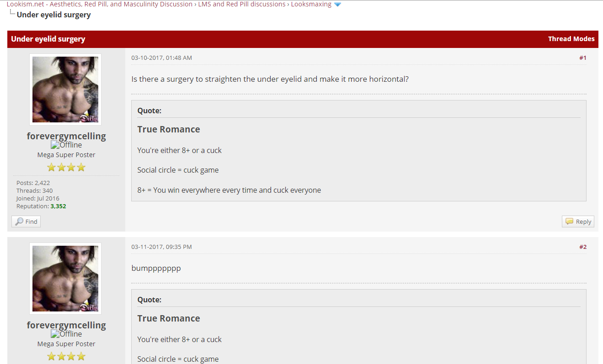Click the star rank icons in post #1

click(x=66, y=167)
